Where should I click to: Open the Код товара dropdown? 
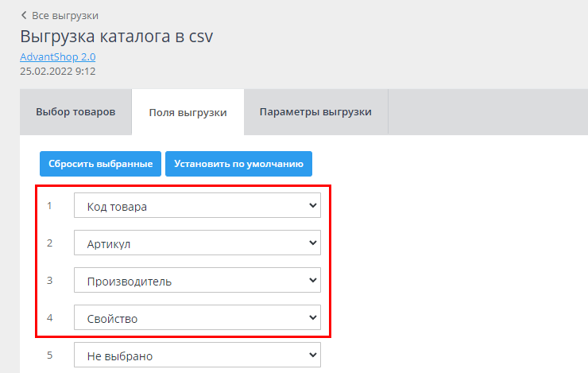197,206
